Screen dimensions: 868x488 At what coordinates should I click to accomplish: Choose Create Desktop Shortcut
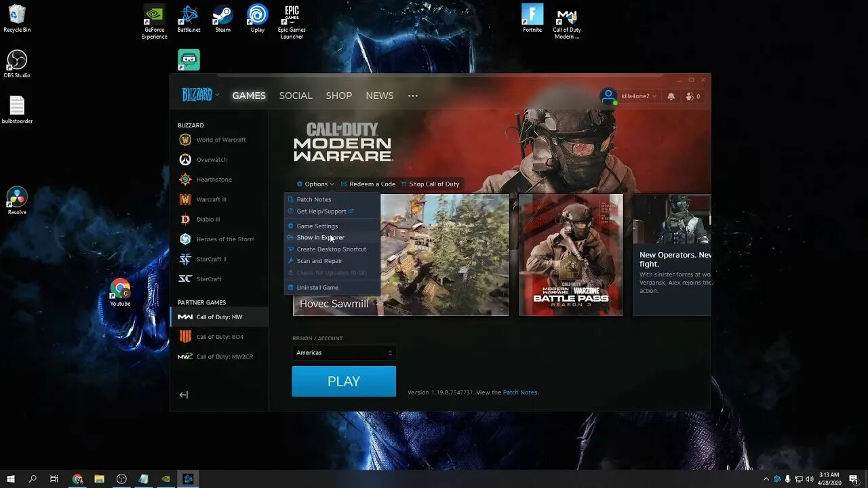coord(332,249)
